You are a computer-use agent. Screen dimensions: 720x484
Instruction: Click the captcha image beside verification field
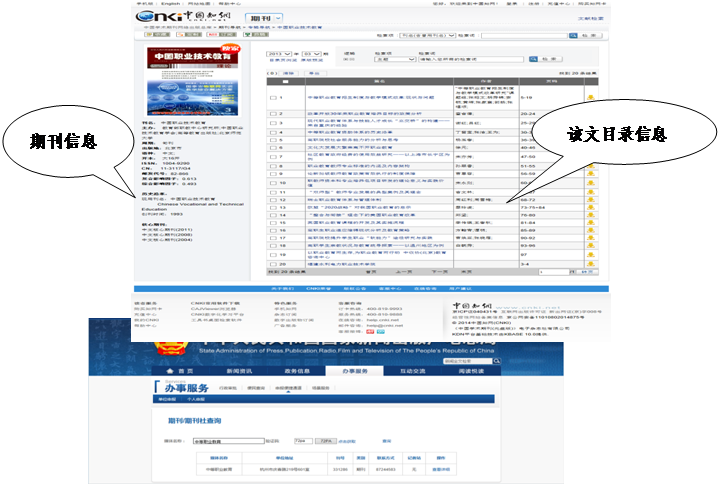pyautogui.click(x=326, y=441)
